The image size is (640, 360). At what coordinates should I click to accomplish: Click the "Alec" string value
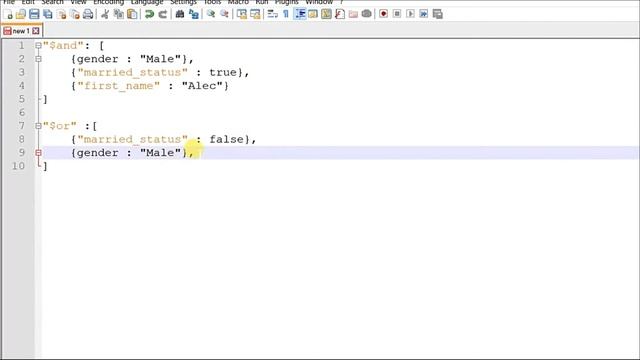202,86
